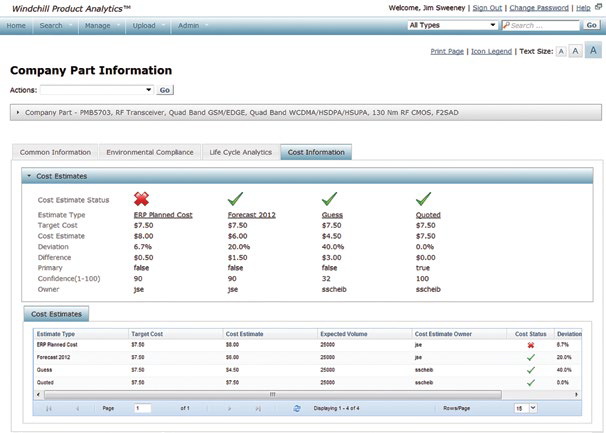
Task: Sort by Cost Estimate column header
Action: point(270,334)
